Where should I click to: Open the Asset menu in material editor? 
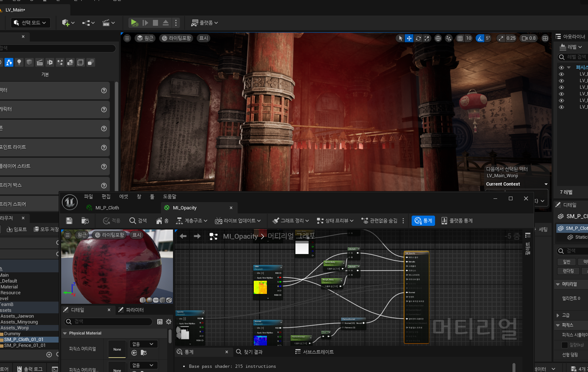pyautogui.click(x=123, y=197)
